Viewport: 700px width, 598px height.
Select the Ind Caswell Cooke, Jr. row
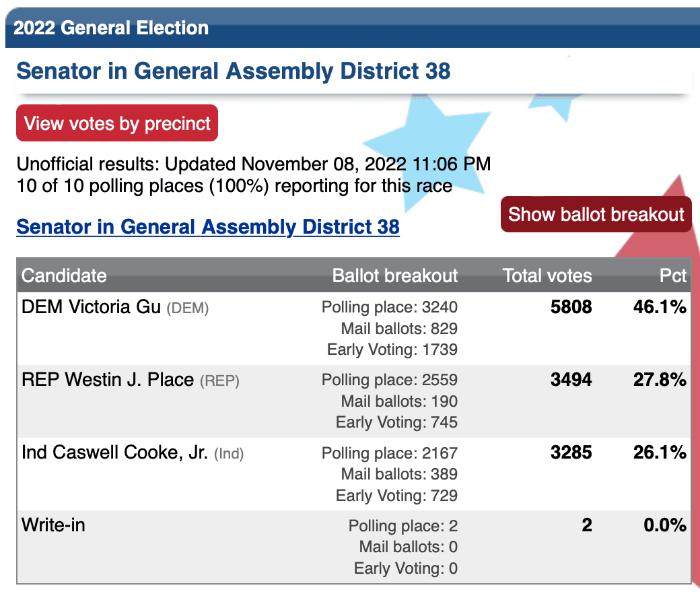pos(353,474)
